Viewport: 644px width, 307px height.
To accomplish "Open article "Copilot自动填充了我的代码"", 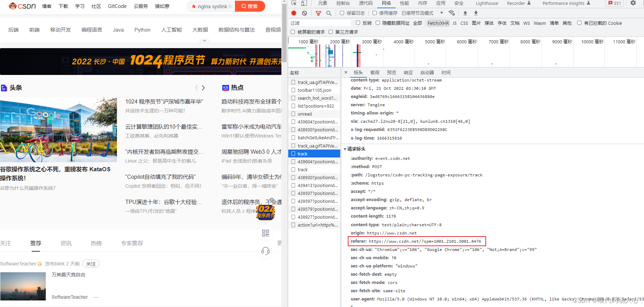I will coord(160,177).
